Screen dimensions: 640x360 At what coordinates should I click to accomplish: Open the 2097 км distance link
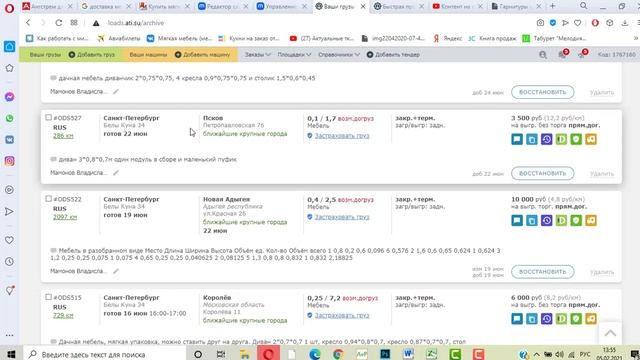pos(65,217)
